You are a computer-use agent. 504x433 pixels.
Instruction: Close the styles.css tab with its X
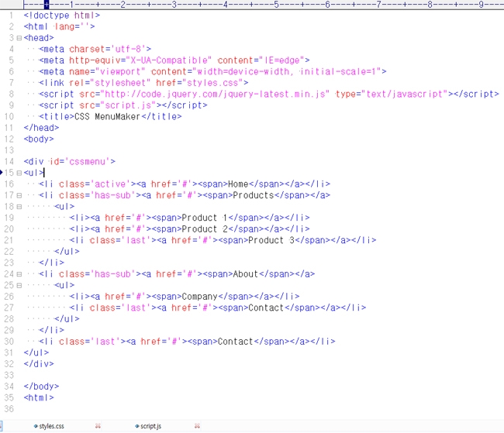98,426
